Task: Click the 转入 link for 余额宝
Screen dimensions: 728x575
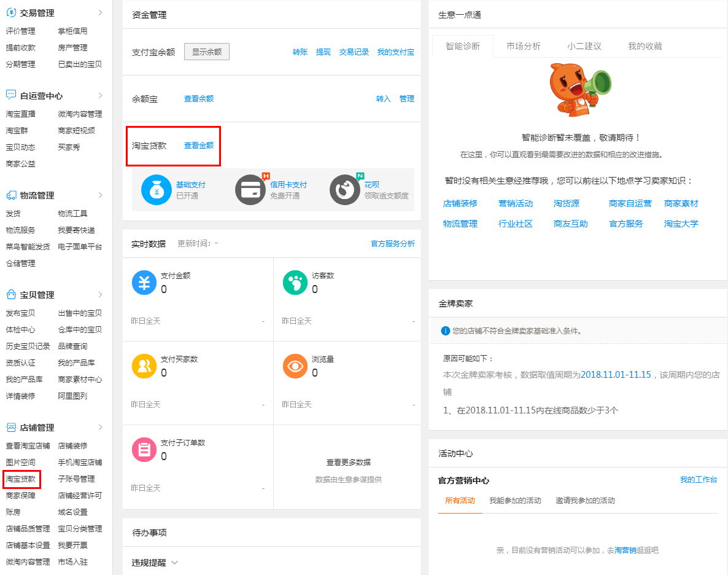Action: point(383,98)
